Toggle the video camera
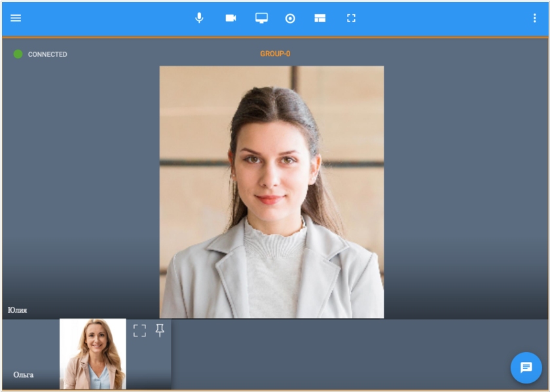This screenshot has height=392, width=550. coord(230,18)
